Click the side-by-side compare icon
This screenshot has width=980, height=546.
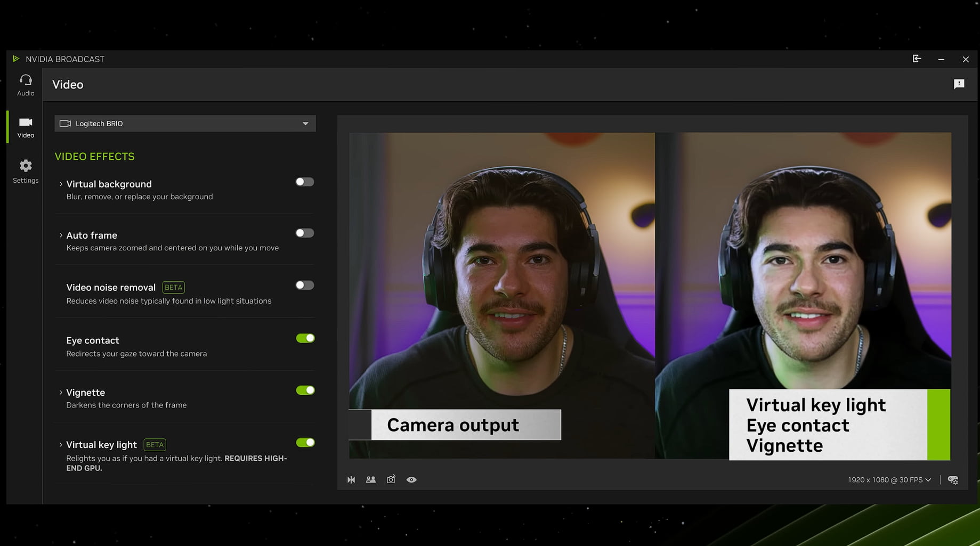(371, 479)
